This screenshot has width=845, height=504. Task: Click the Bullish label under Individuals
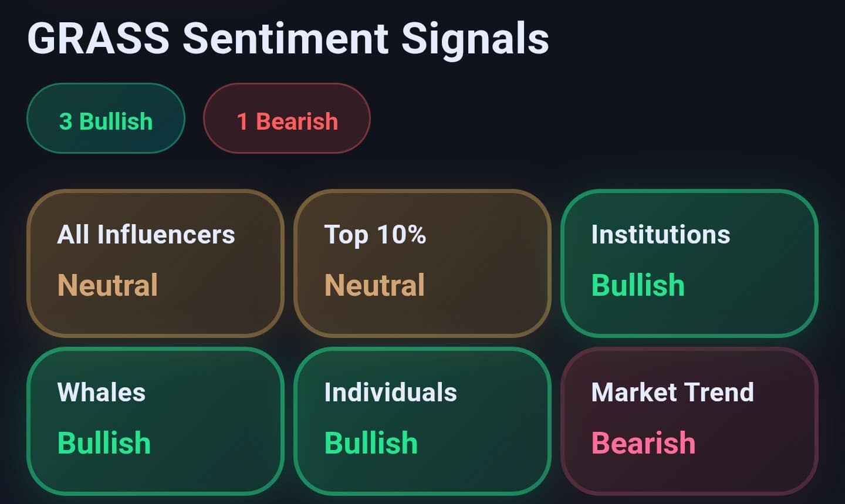coord(371,443)
